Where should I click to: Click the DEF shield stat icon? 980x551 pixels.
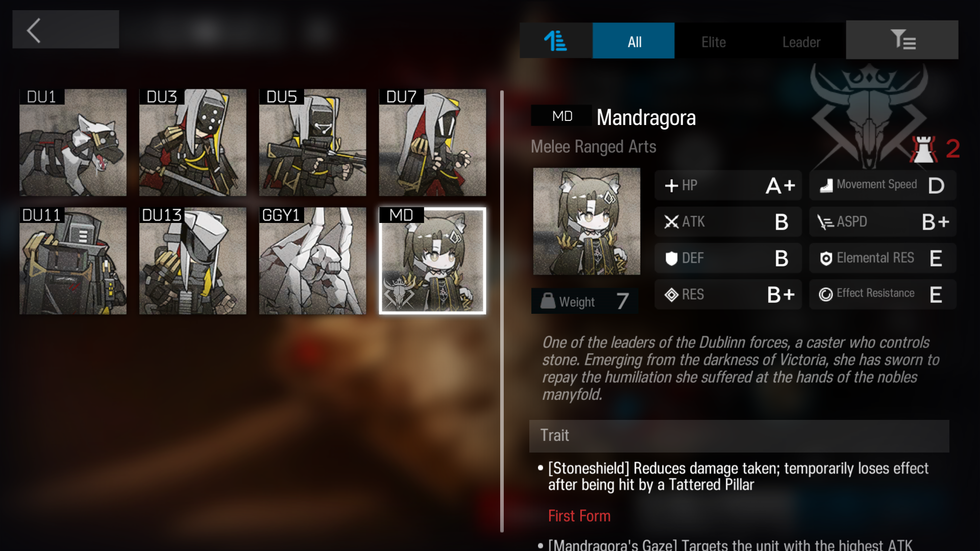tap(671, 258)
